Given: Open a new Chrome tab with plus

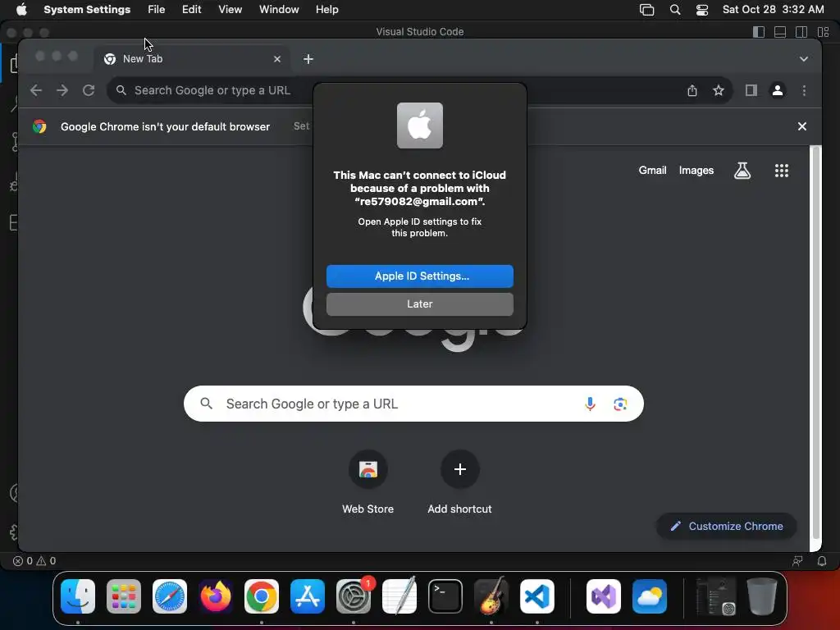Looking at the screenshot, I should tap(308, 59).
